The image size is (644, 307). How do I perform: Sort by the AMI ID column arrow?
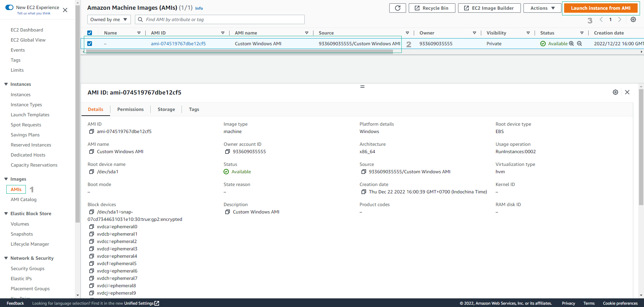(x=223, y=33)
